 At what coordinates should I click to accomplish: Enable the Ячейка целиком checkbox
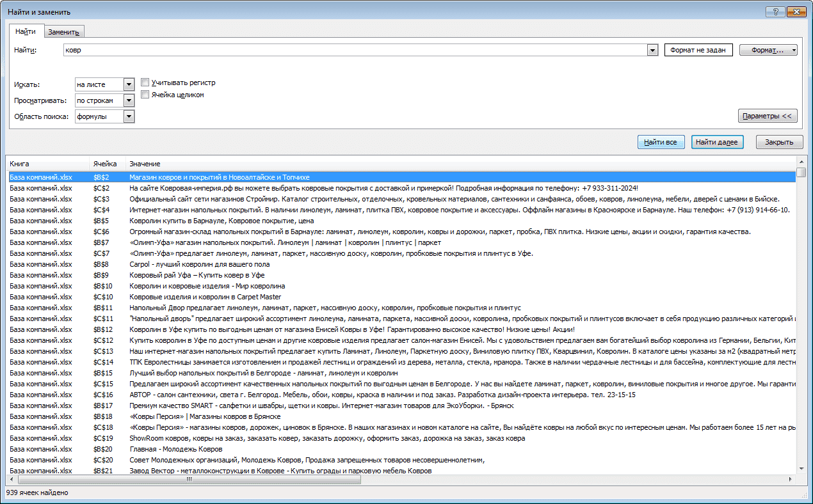(145, 95)
